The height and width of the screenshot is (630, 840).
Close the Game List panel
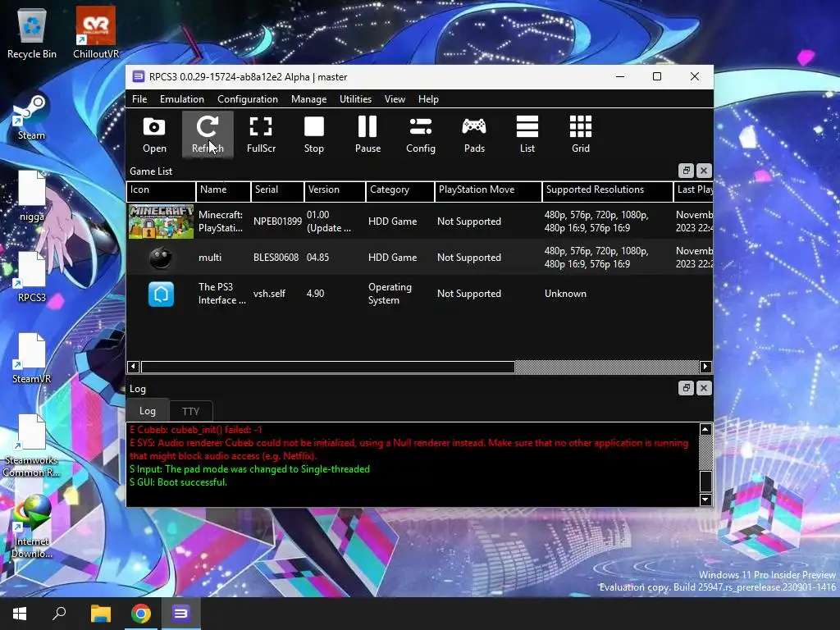(704, 171)
